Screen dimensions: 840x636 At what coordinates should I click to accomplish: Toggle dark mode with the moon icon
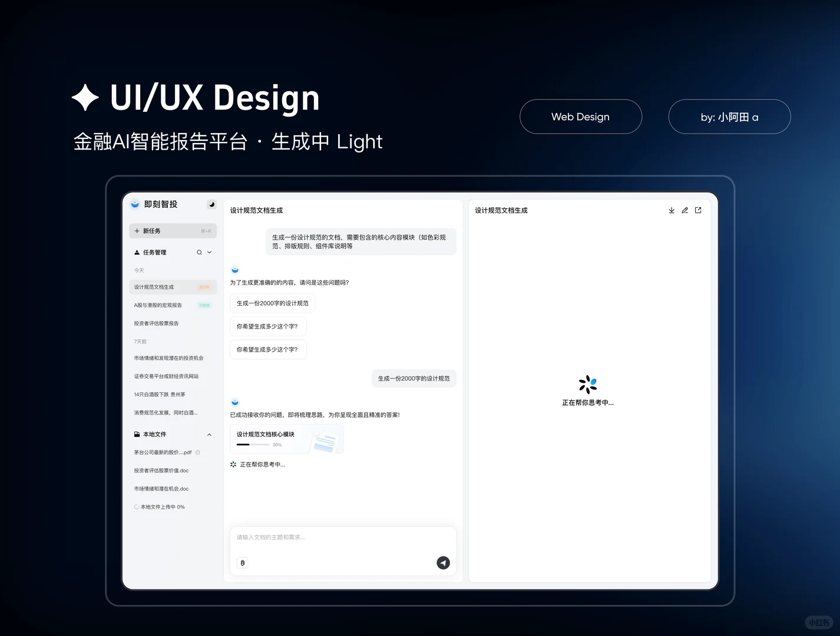pos(211,204)
